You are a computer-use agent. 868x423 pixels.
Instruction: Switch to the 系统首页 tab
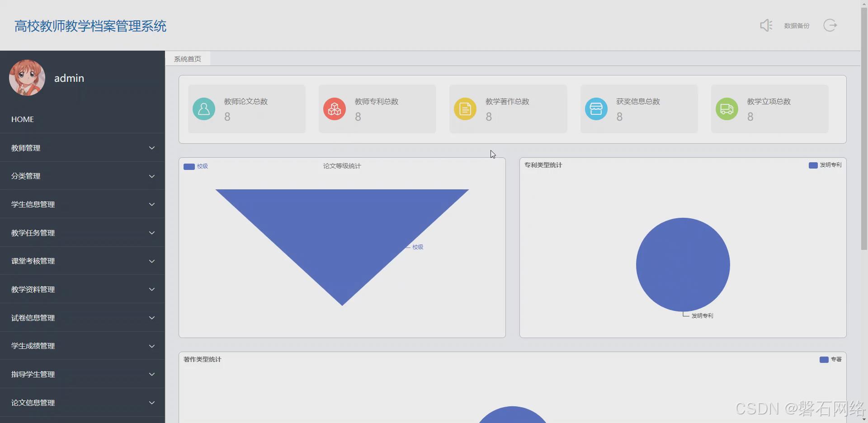(x=187, y=59)
